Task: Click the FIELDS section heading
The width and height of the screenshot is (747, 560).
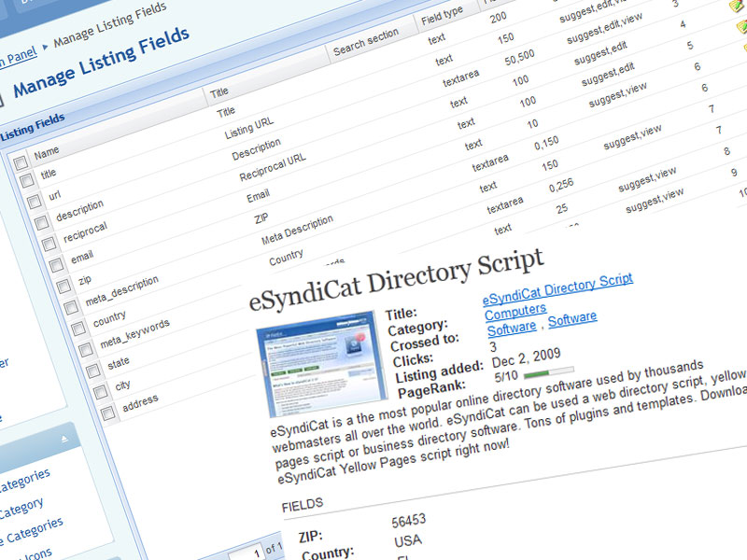Action: (303, 505)
